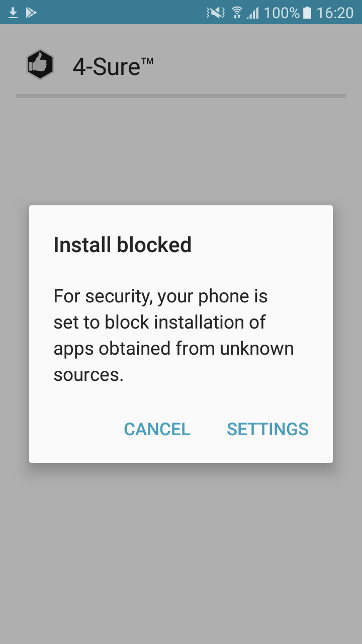The width and height of the screenshot is (362, 644).
Task: Tap the 4-Sure™ app title text
Action: [113, 66]
